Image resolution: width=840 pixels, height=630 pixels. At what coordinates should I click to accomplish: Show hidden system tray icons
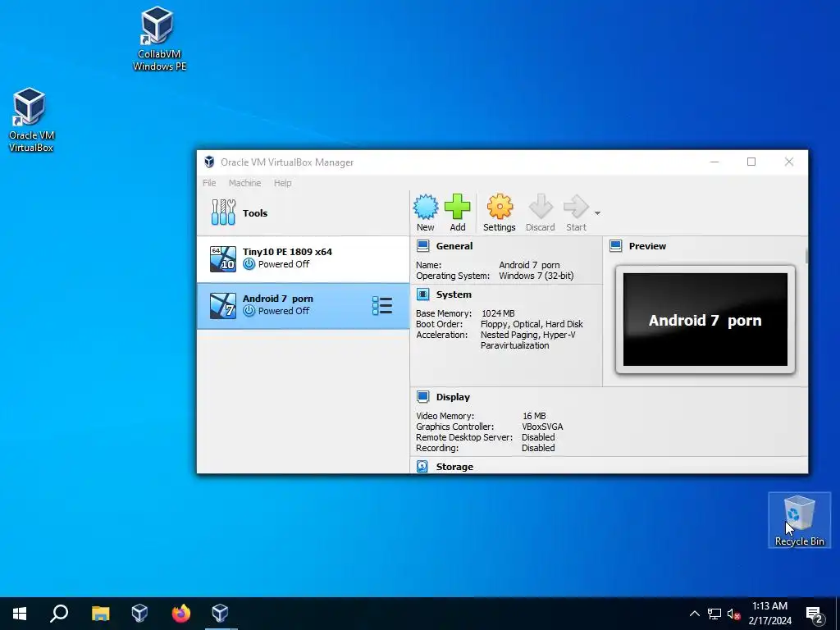[694, 614]
